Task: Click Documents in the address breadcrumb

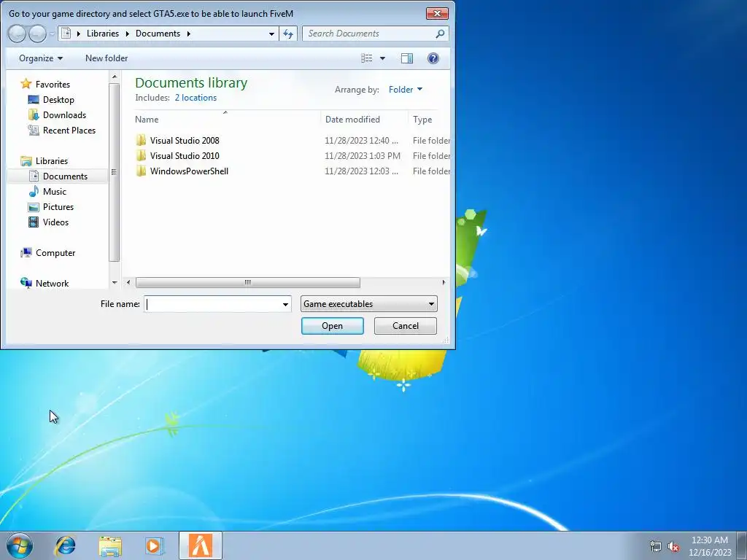Action: point(158,34)
